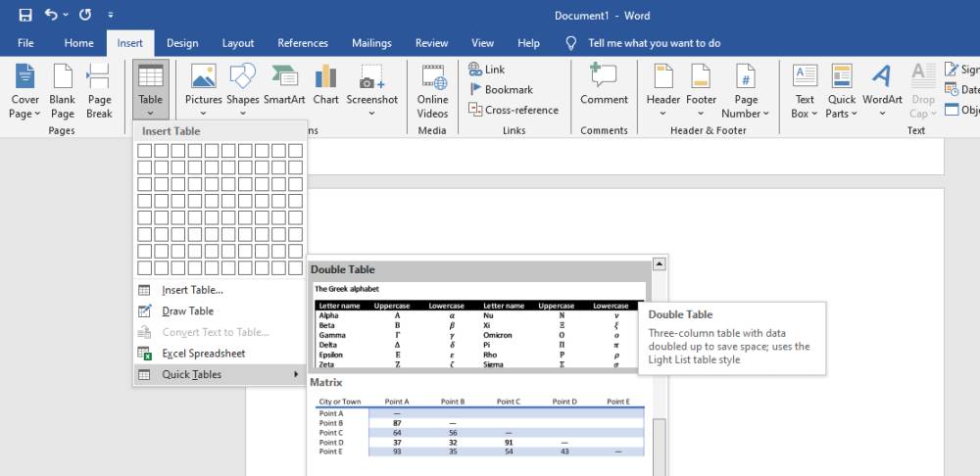Switch to the Mailings tab

pos(371,43)
